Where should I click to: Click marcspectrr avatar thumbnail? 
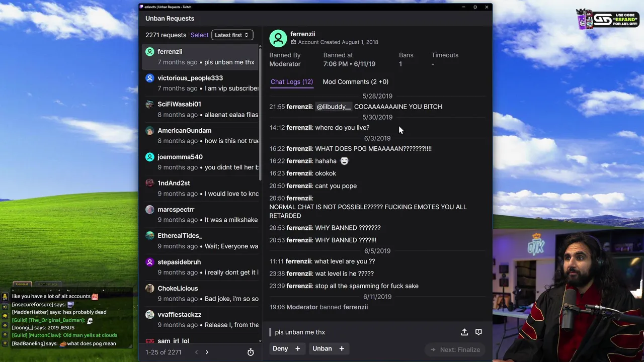(149, 209)
